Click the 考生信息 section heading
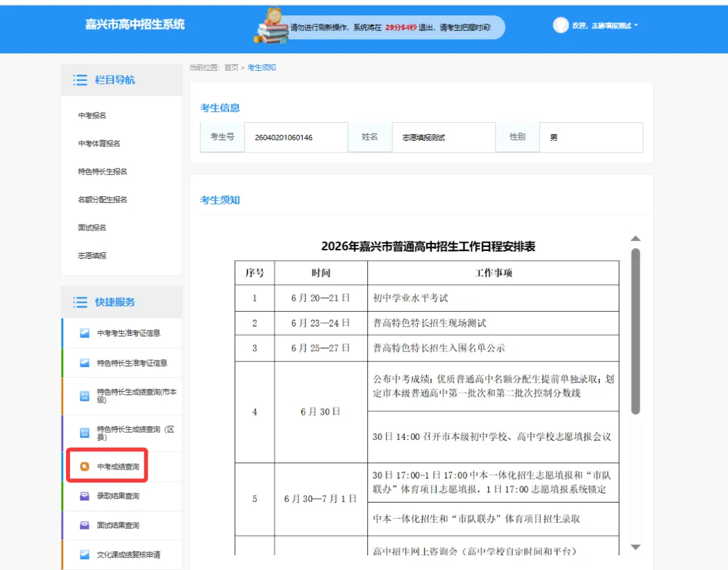Viewport: 728px width, 570px height. (x=220, y=108)
